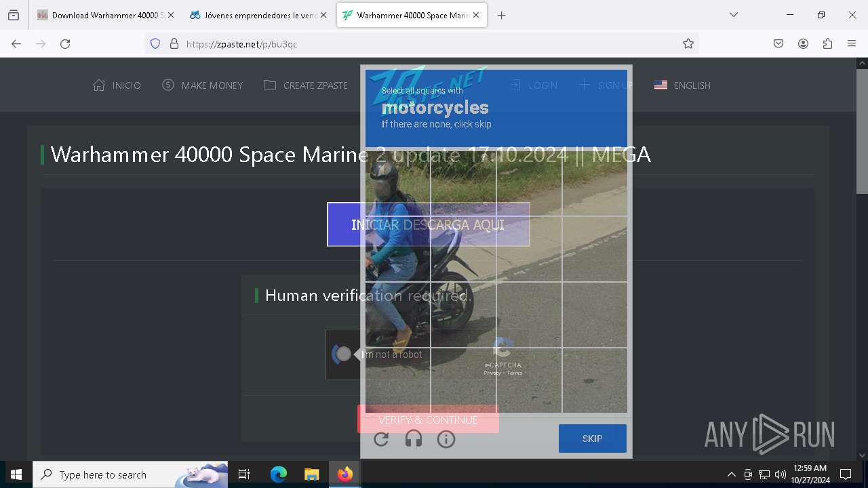Open network status tray icon
The height and width of the screenshot is (488, 868).
[x=764, y=474]
